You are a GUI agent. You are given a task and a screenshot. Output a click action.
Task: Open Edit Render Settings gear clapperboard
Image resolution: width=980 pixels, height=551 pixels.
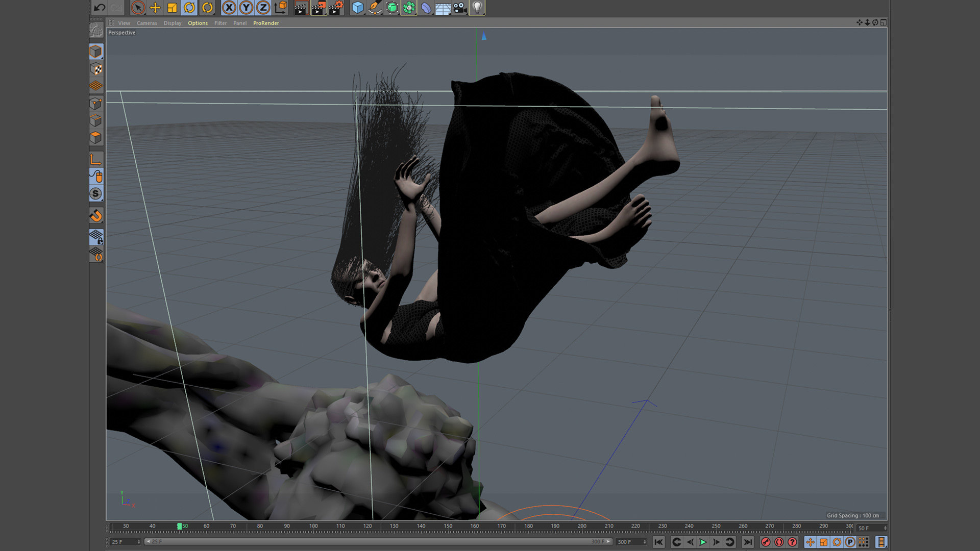336,8
